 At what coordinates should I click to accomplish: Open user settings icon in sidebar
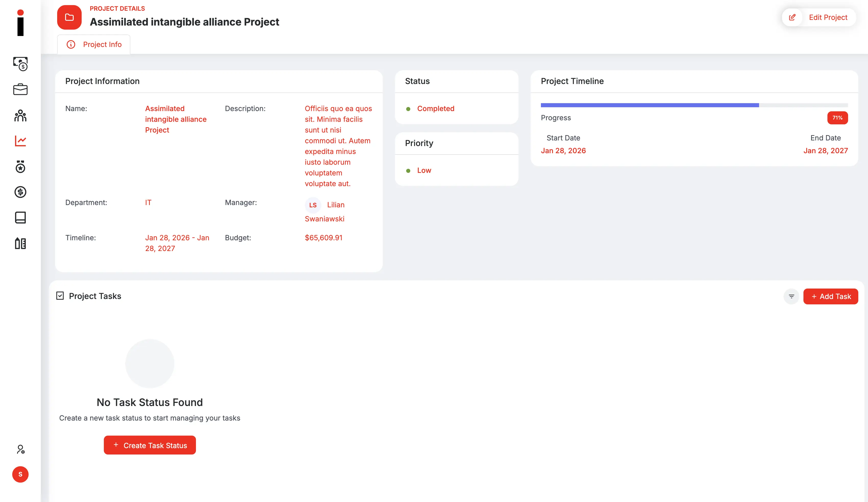(20, 449)
